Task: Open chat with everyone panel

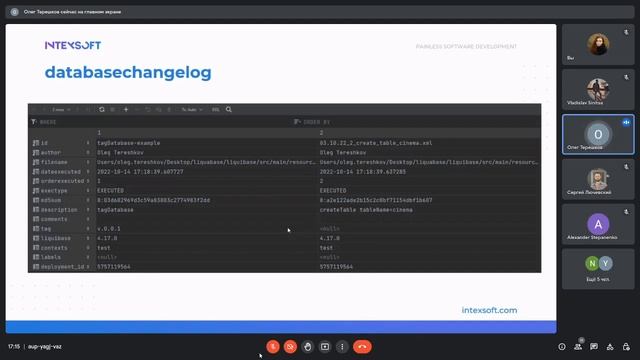Action: 594,347
